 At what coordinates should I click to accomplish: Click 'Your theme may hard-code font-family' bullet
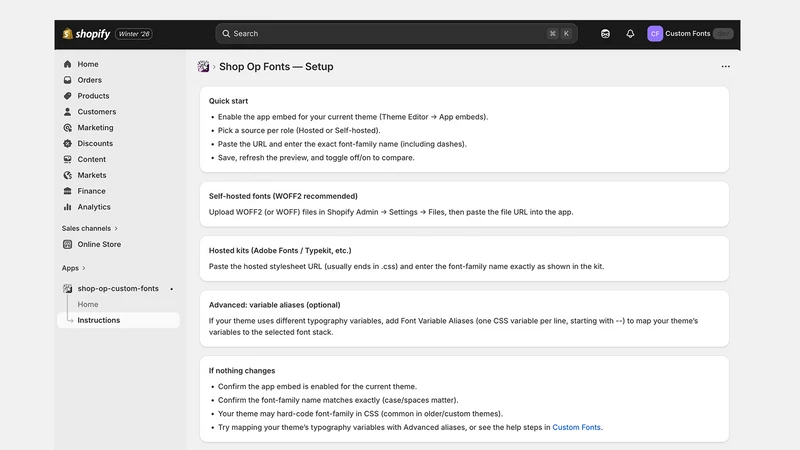[x=360, y=414]
